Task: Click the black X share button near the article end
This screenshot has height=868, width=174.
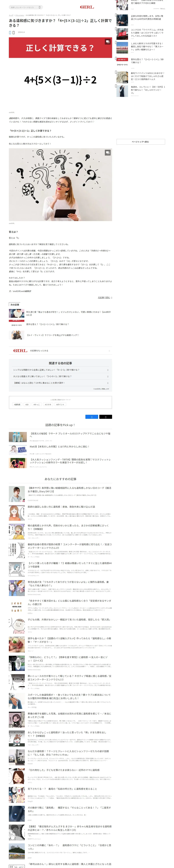Action: tap(105, 417)
